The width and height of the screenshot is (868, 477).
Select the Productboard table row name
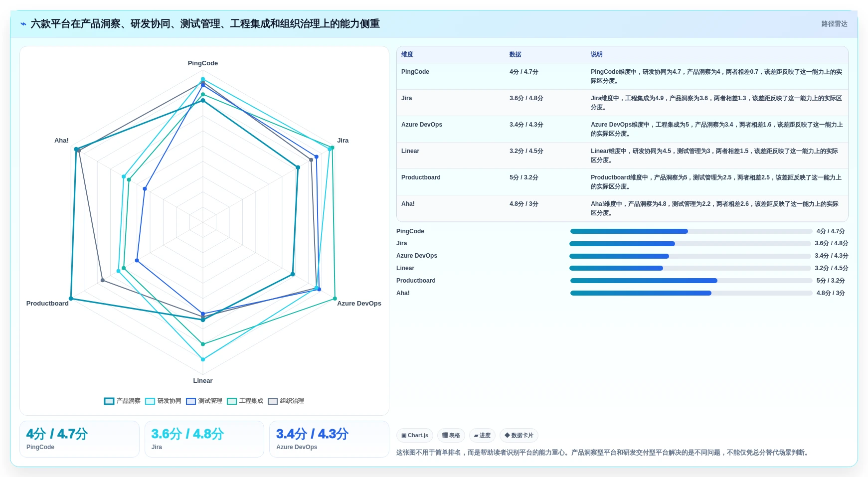click(421, 177)
